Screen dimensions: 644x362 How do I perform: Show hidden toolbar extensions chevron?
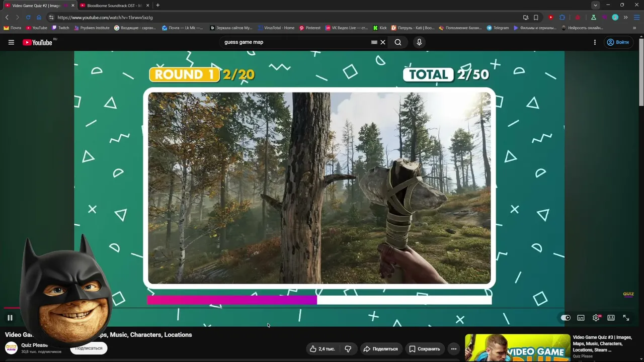pos(625,18)
